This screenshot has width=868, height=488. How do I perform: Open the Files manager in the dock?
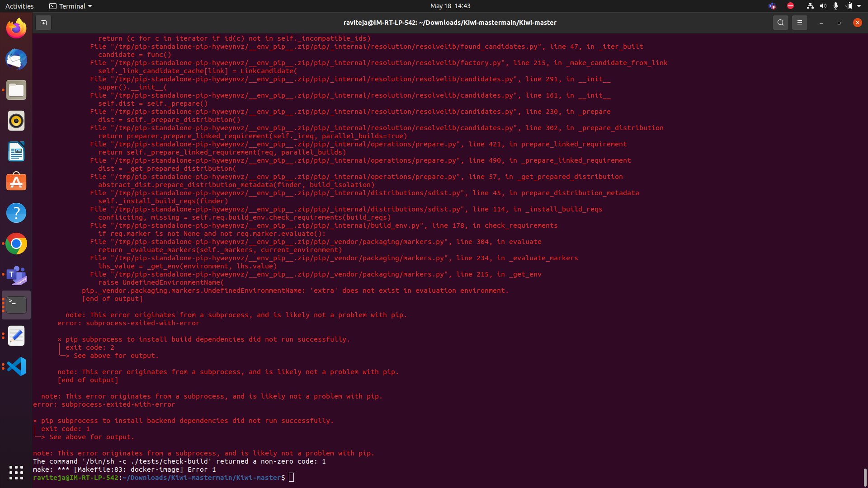pos(16,90)
